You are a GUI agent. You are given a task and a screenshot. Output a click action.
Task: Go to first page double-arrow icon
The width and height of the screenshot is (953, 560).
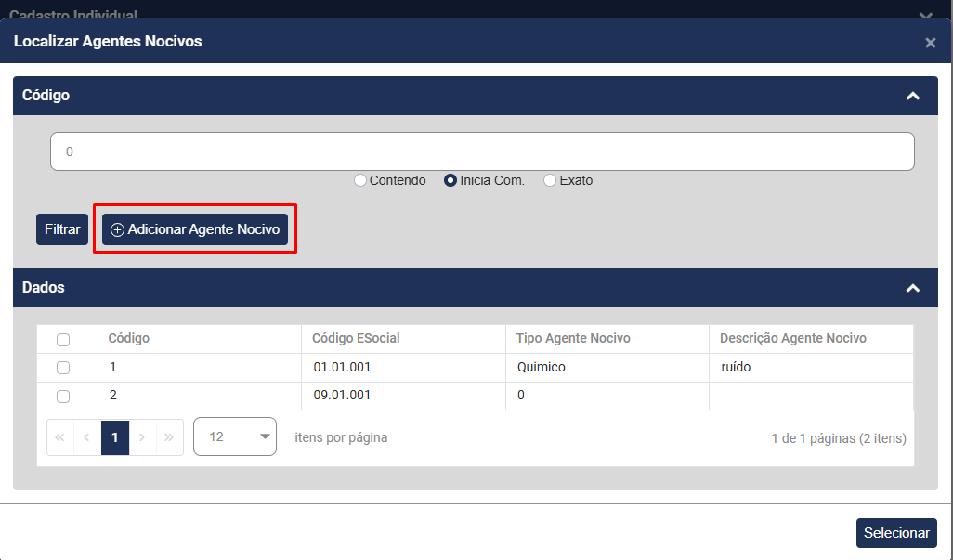(59, 437)
